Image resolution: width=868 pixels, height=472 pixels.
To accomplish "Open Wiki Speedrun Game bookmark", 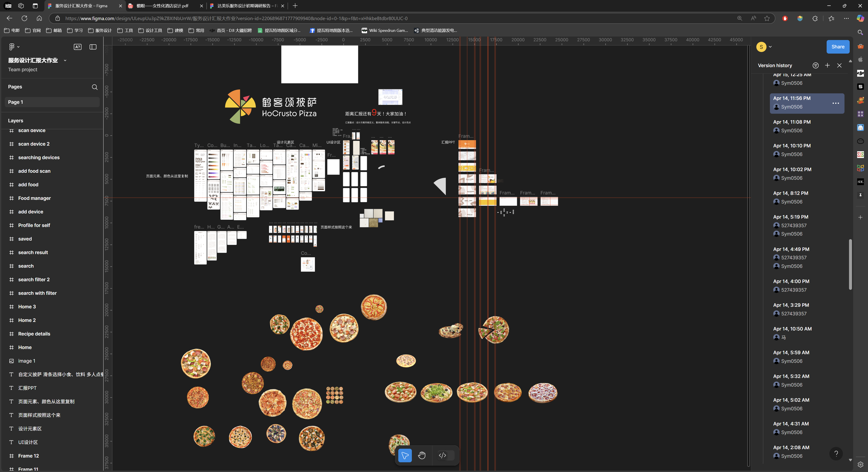I will [384, 30].
